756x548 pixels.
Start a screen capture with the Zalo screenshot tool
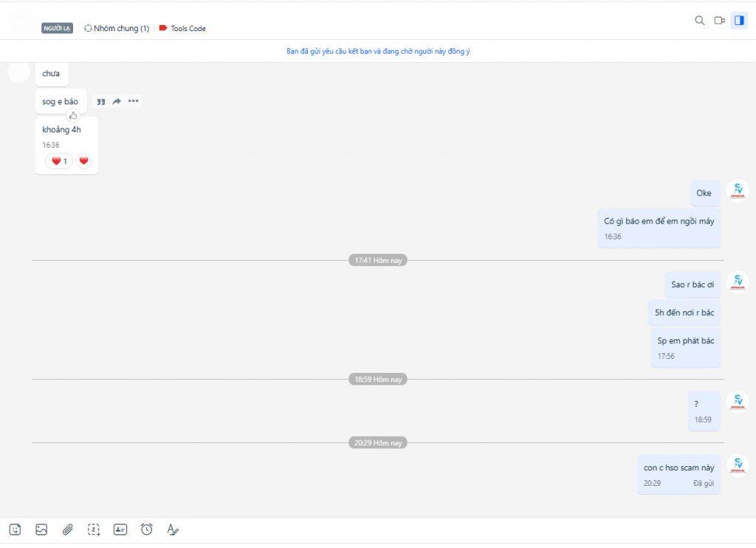(x=94, y=530)
